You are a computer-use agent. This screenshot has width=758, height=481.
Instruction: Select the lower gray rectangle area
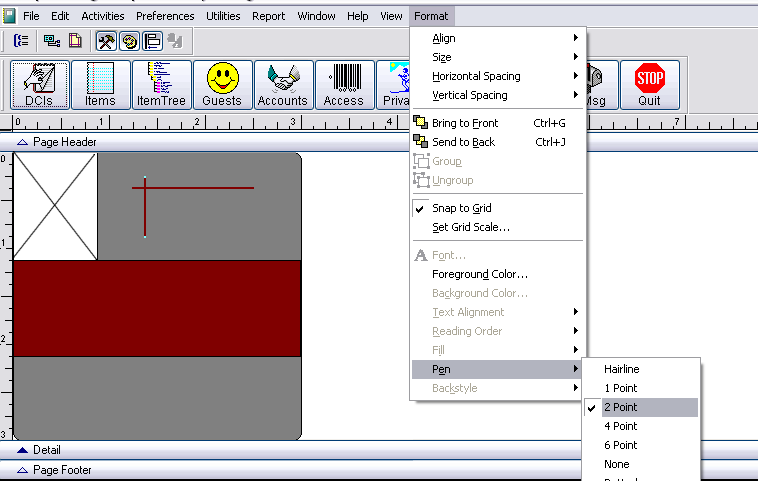tap(157, 398)
